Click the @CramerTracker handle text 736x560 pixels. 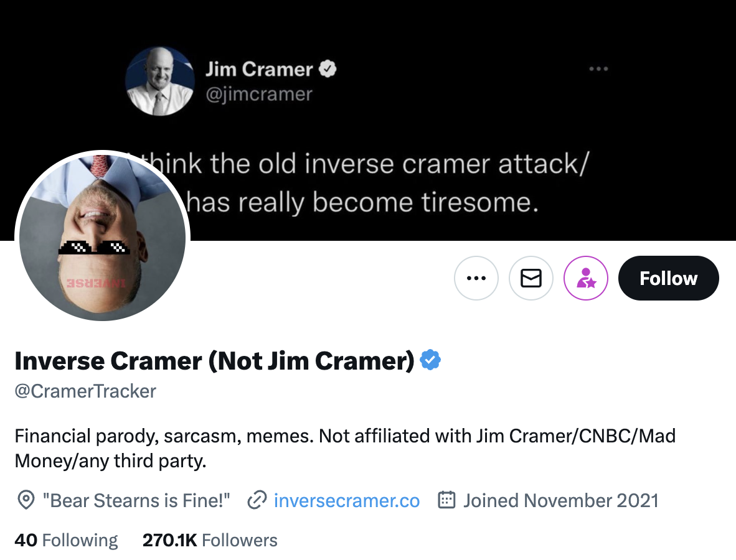click(85, 391)
